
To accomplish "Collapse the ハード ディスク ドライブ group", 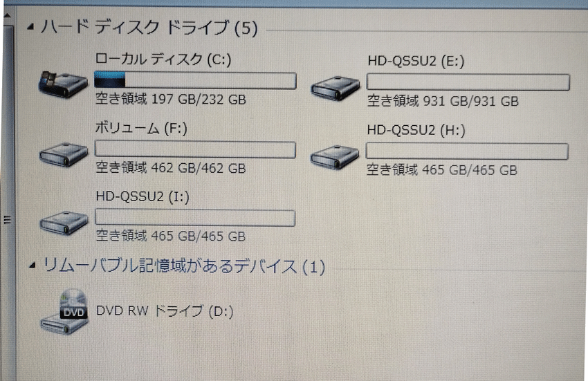I will tap(31, 27).
